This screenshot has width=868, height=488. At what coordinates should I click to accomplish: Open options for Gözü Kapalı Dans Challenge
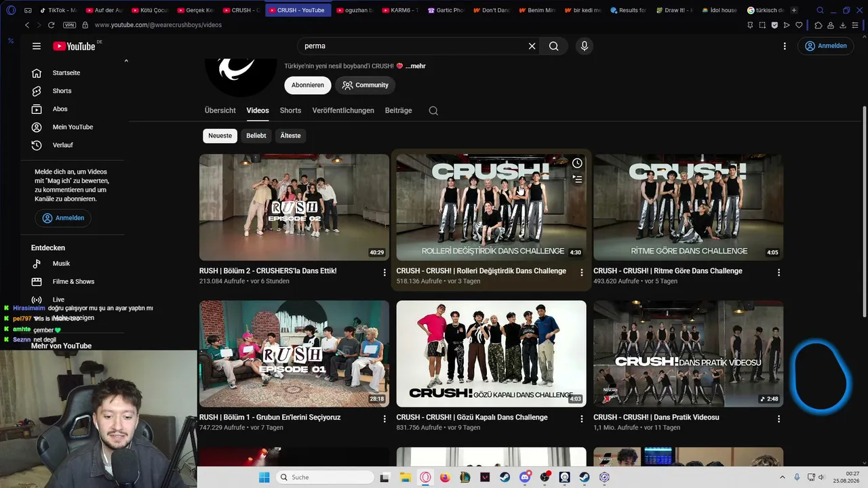coord(581,419)
